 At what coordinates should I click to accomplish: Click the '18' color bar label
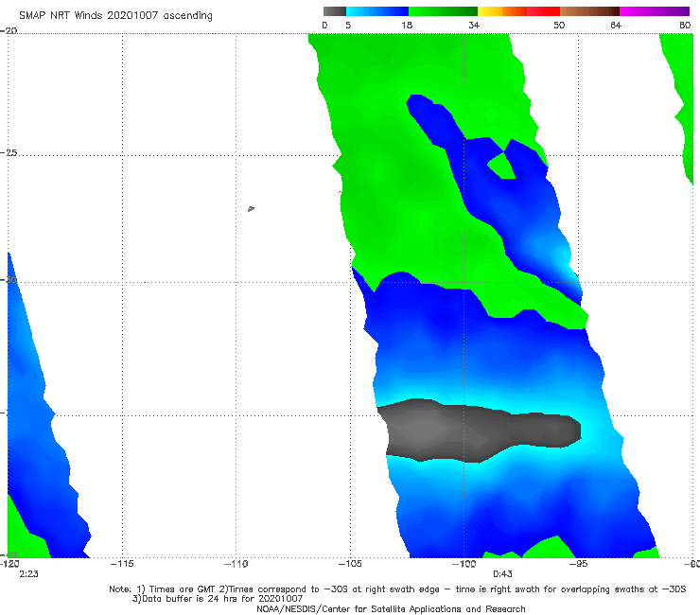coord(407,25)
